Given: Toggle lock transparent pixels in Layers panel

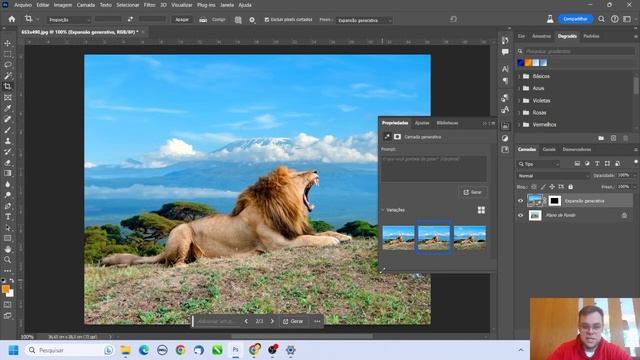Looking at the screenshot, I should pyautogui.click(x=533, y=187).
